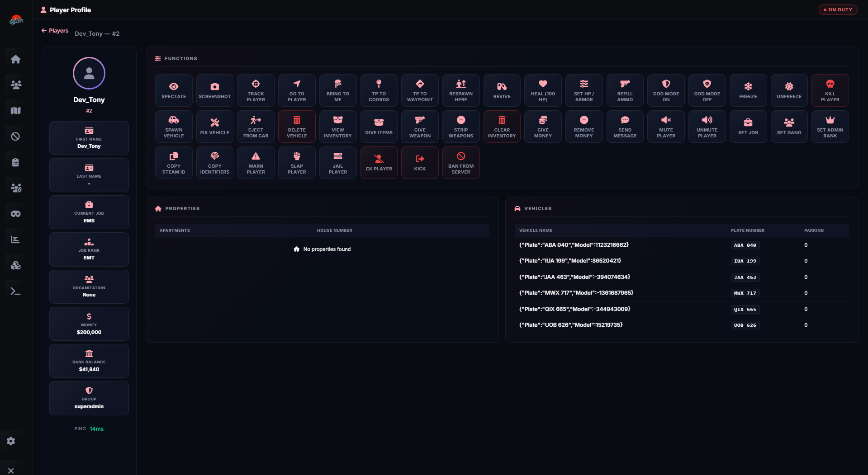Click the Slap Player button
The height and width of the screenshot is (475, 868).
[x=297, y=163]
